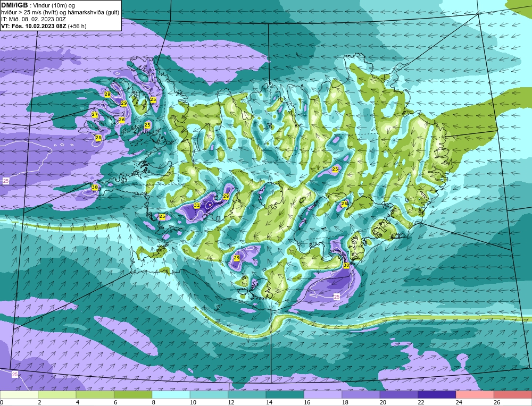Click the 'Vindur (10m) og' header text
The image size is (532, 406).
[x=55, y=5]
